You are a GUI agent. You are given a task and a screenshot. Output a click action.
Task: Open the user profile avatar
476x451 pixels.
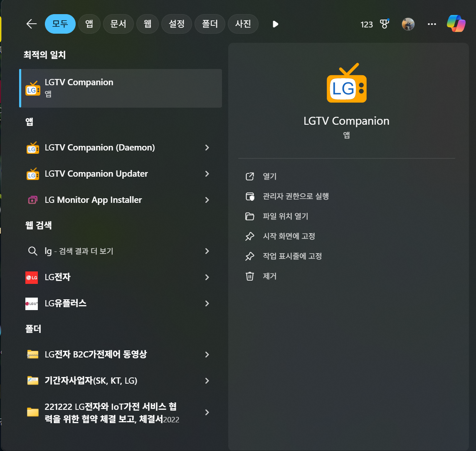pos(408,24)
